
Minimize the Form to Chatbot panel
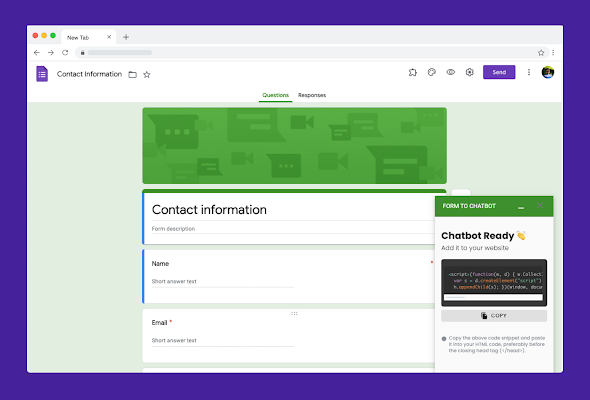pos(521,207)
